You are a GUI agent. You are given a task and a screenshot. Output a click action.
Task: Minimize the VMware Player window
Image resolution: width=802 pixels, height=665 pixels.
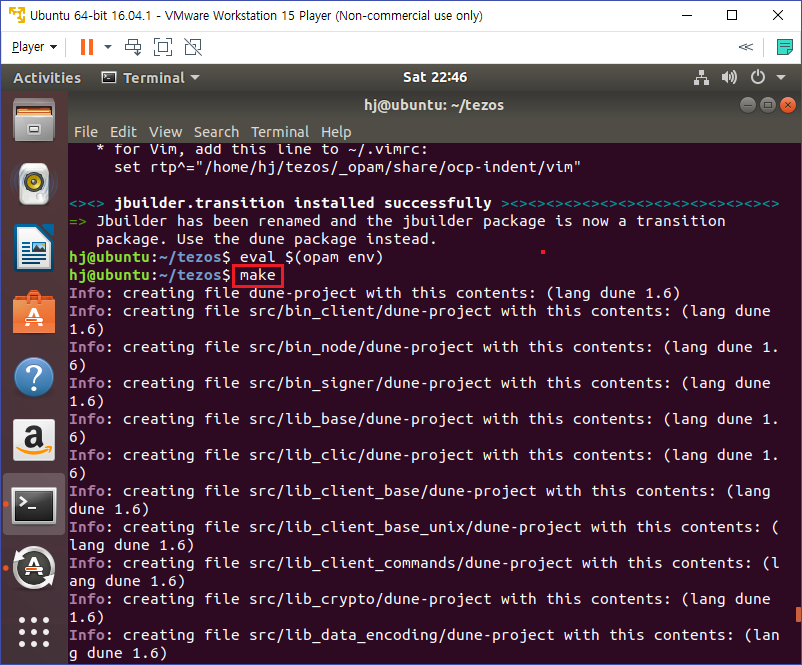[x=687, y=15]
